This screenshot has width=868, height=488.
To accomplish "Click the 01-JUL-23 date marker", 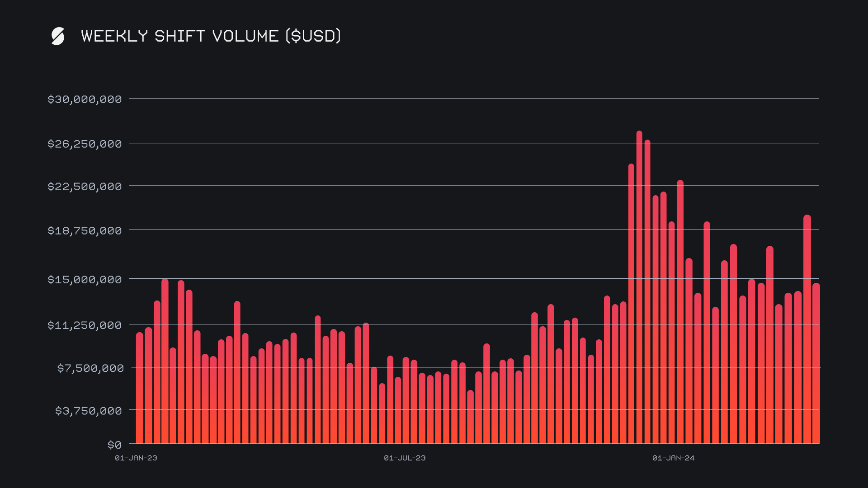I will click(x=405, y=458).
